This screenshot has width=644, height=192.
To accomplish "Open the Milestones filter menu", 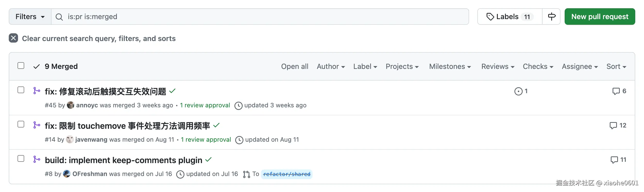I will pyautogui.click(x=450, y=67).
